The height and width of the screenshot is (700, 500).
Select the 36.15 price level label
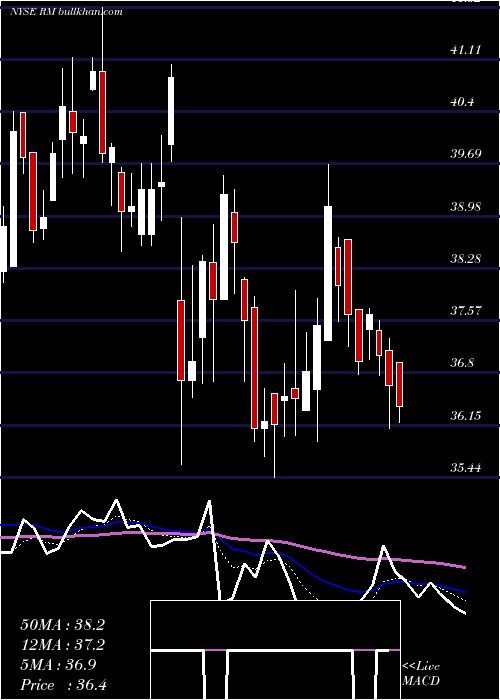point(466,416)
